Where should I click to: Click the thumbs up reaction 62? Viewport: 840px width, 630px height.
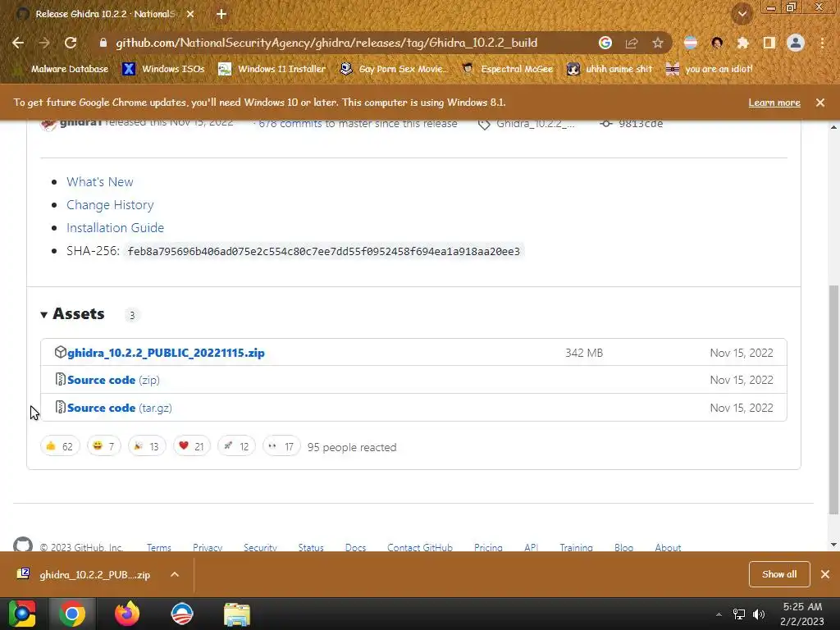60,446
